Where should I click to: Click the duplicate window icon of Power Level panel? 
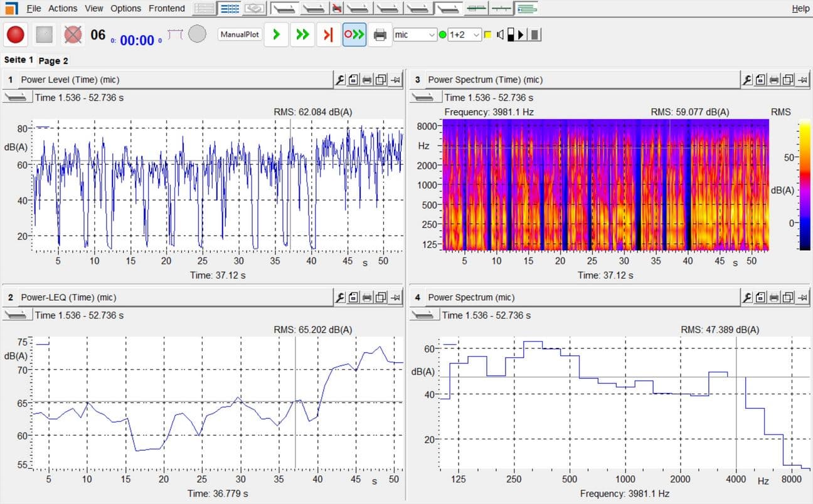[381, 80]
